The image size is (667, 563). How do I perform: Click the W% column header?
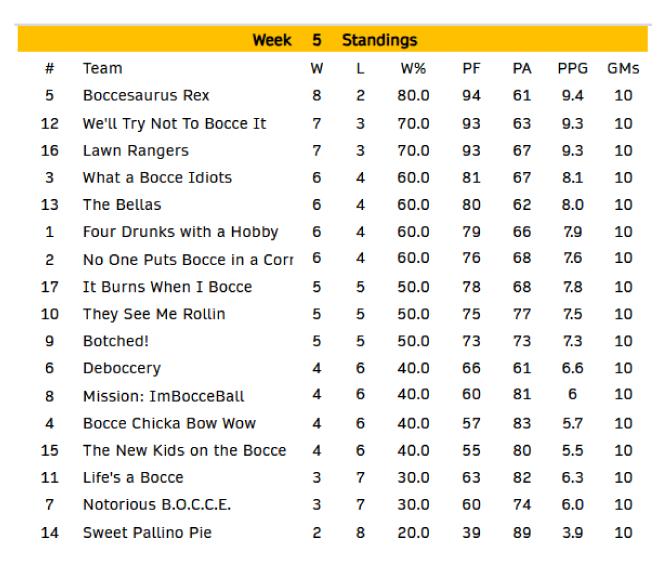click(413, 68)
